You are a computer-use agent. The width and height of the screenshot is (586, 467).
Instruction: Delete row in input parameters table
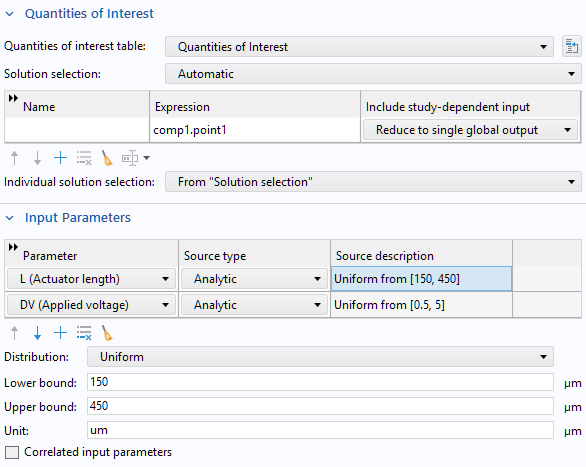(x=84, y=333)
